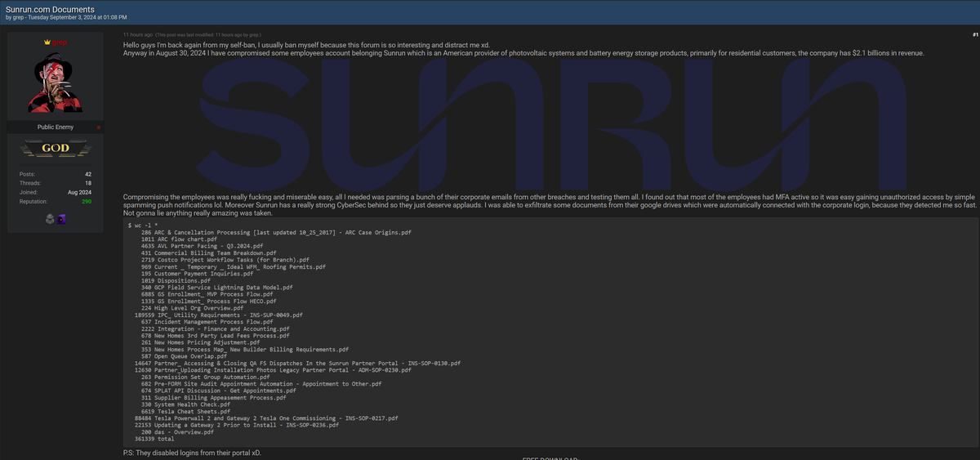Open grep's profile from sidebar username

point(60,42)
